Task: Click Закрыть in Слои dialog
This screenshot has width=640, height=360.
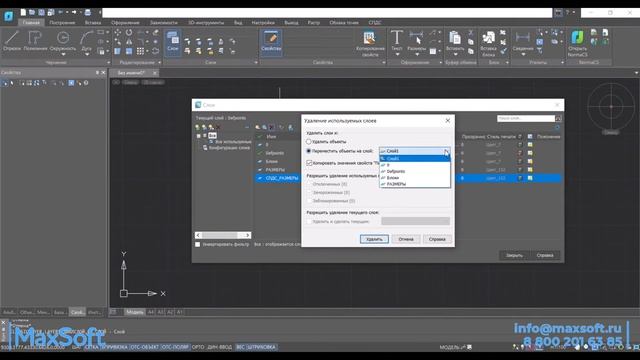Action: pyautogui.click(x=514, y=256)
